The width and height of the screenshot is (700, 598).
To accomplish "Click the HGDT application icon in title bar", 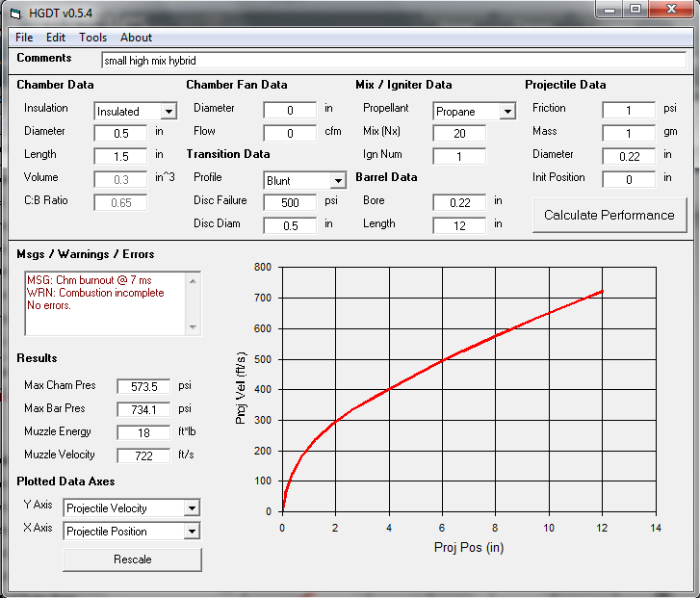I will (14, 11).
